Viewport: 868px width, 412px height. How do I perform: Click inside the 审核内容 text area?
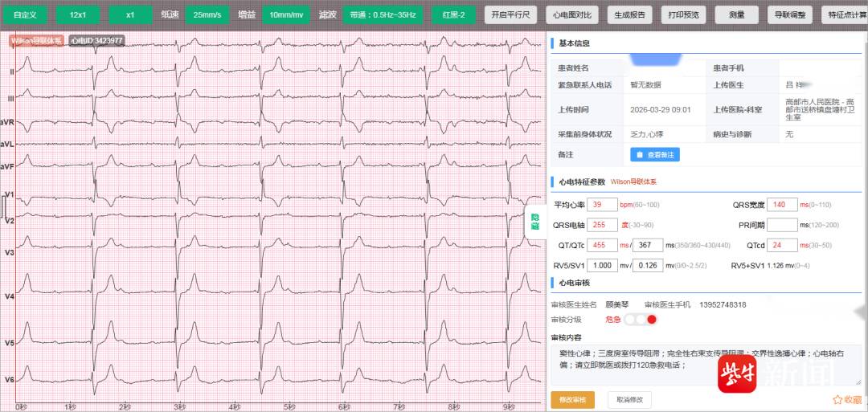[706, 363]
